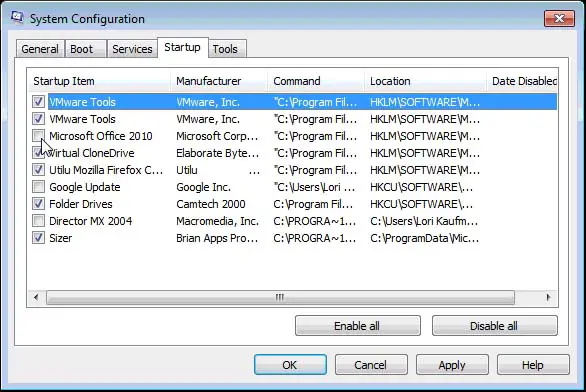Click the Location column header

(x=425, y=81)
